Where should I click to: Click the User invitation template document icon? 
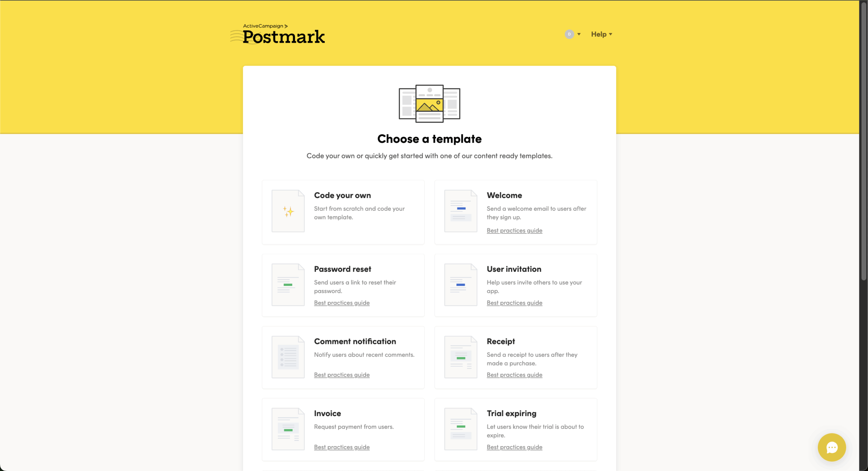tap(461, 285)
